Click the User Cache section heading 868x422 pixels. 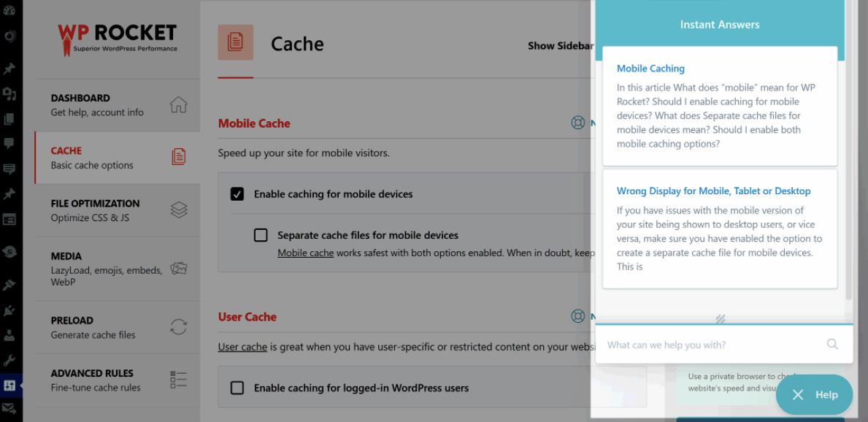247,317
